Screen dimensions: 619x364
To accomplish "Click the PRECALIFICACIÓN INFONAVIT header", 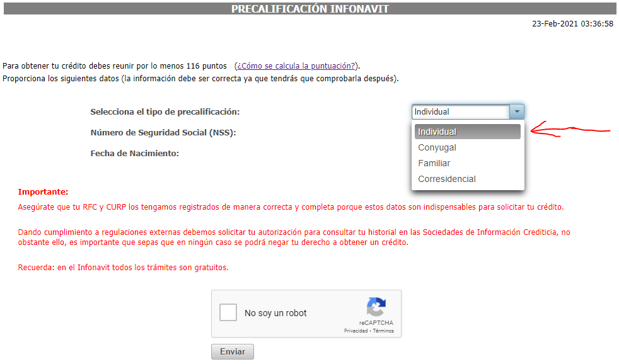I will [x=310, y=9].
